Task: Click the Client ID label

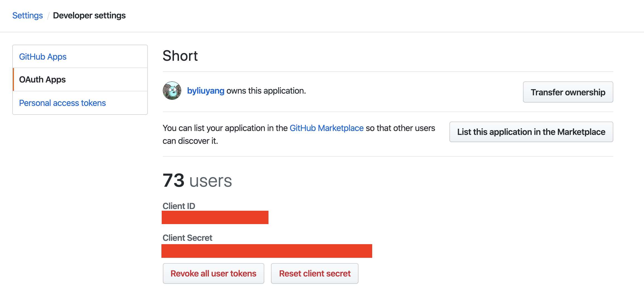Action: 179,206
